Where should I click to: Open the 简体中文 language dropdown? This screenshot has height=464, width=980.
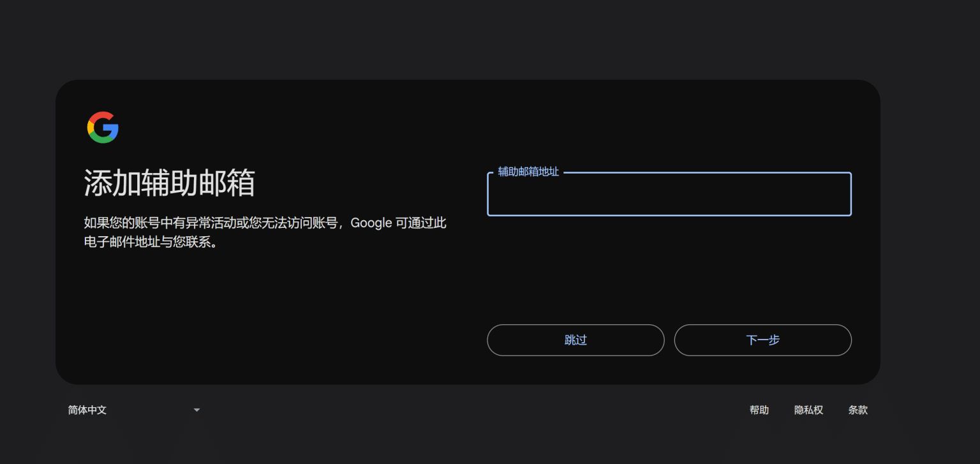coord(134,410)
